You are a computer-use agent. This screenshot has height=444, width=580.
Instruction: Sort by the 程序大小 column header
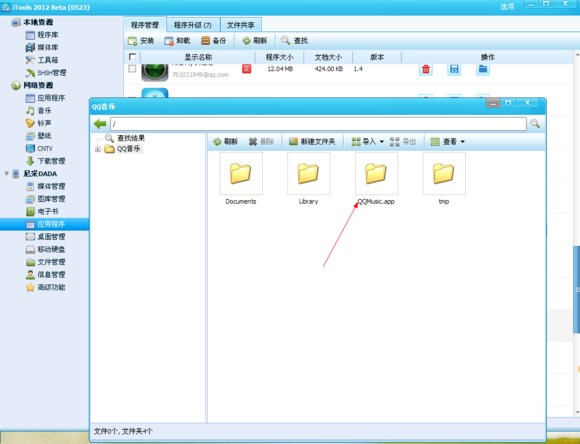pos(279,57)
